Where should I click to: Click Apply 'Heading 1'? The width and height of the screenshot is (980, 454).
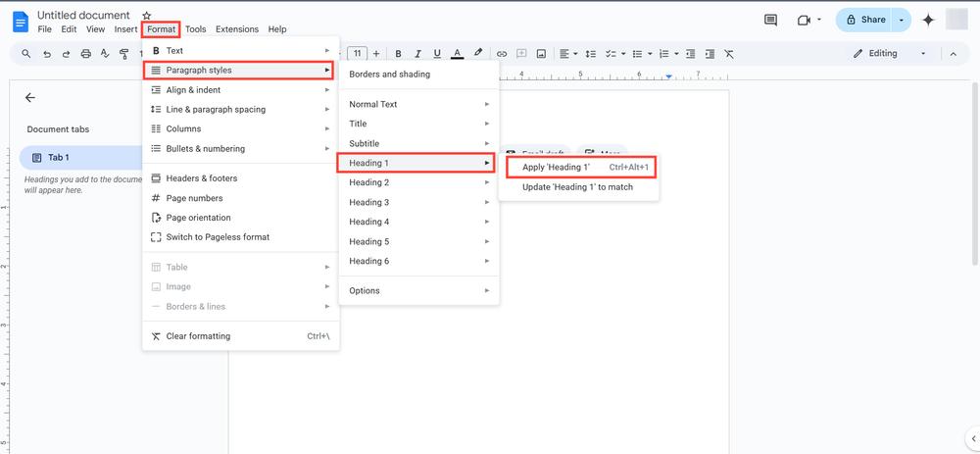point(581,168)
